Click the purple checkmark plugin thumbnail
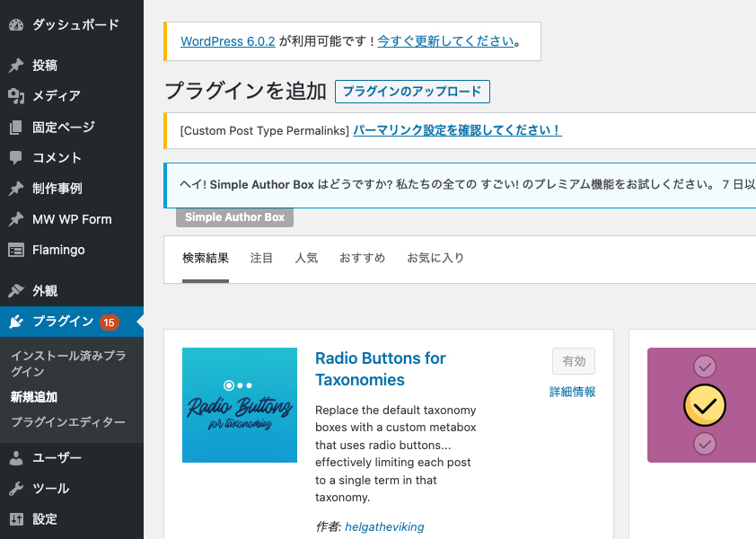This screenshot has width=756, height=539. pos(702,405)
